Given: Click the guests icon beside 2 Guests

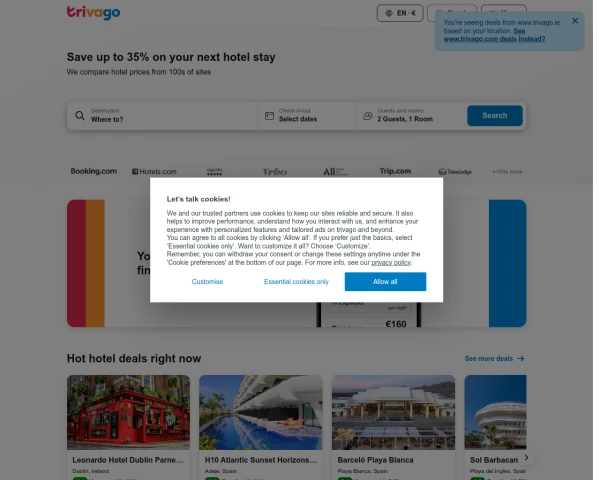Looking at the screenshot, I should 368,116.
